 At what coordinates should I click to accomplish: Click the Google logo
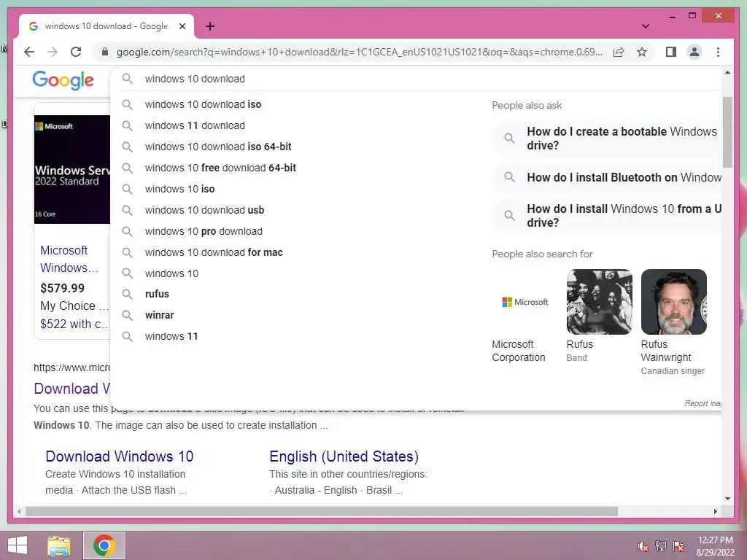63,80
